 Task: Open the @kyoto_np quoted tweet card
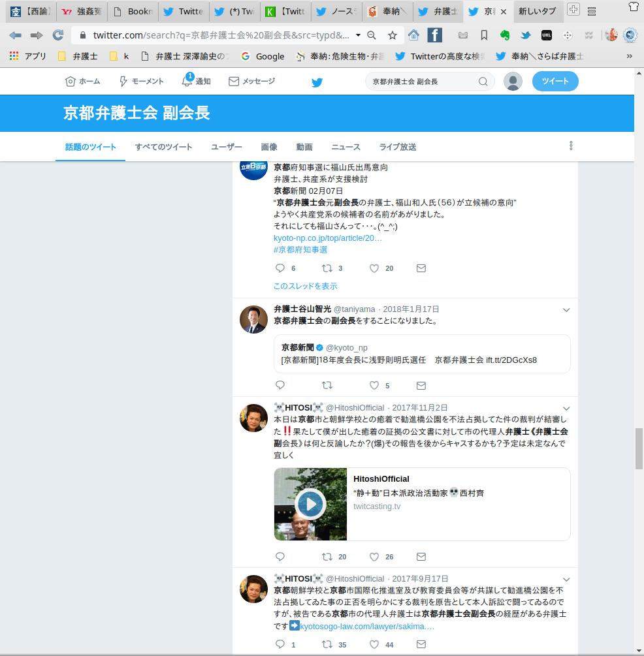[422, 354]
